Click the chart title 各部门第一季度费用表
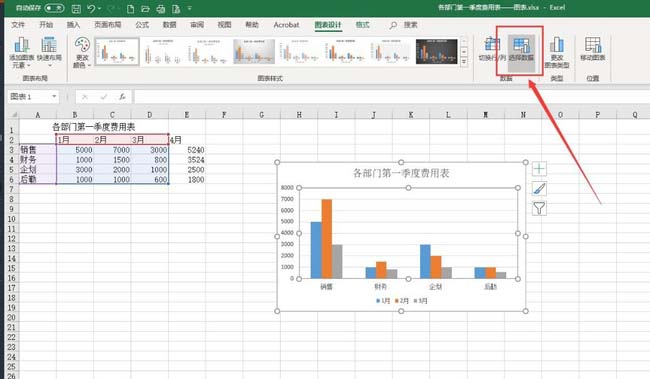 (401, 173)
